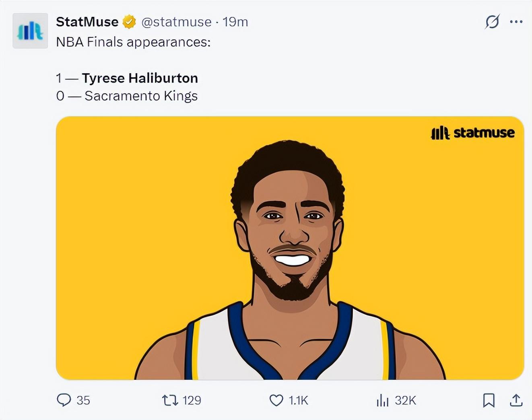This screenshot has height=420, width=532.
Task: Click the NBA Finals appearances tweet text
Action: pos(133,42)
